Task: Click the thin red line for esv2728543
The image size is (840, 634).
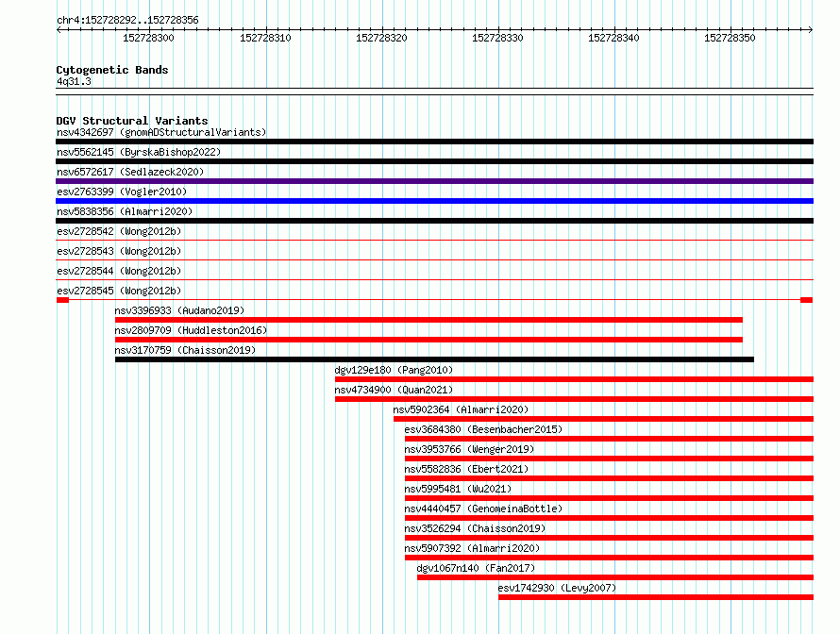Action: point(434,260)
